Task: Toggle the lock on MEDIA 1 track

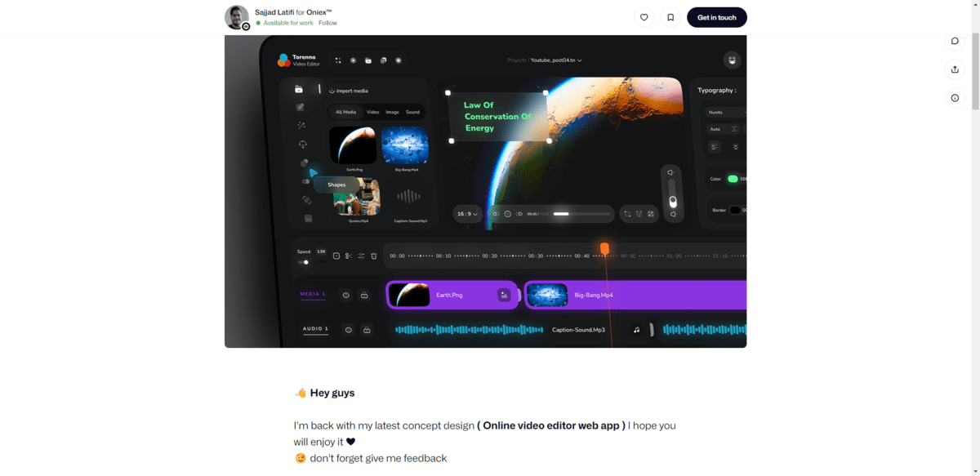Action: [x=365, y=295]
